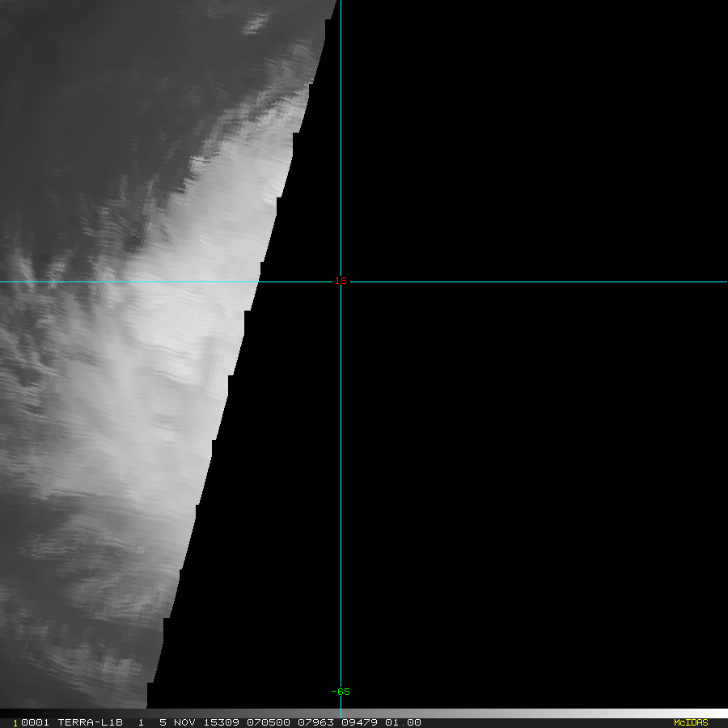Viewport: 728px width, 728px height.
Task: Click the red latitude label 15
Action: pyautogui.click(x=341, y=281)
